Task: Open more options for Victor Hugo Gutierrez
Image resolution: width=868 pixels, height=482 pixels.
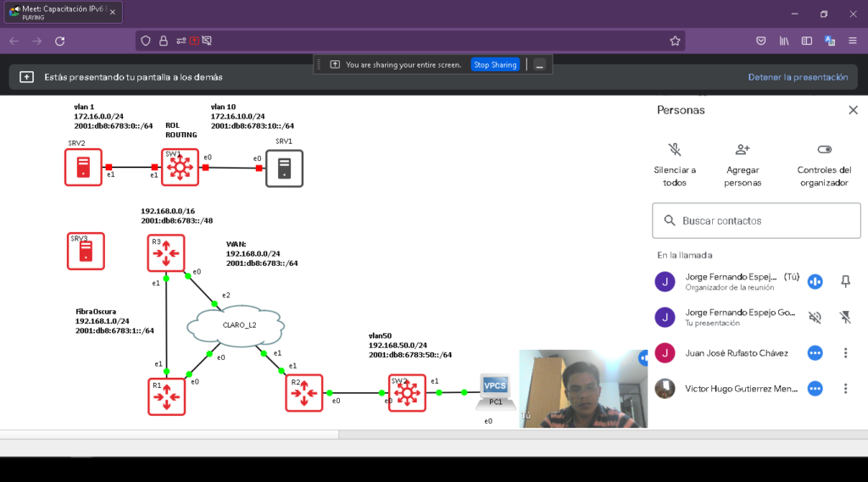Action: coord(844,389)
